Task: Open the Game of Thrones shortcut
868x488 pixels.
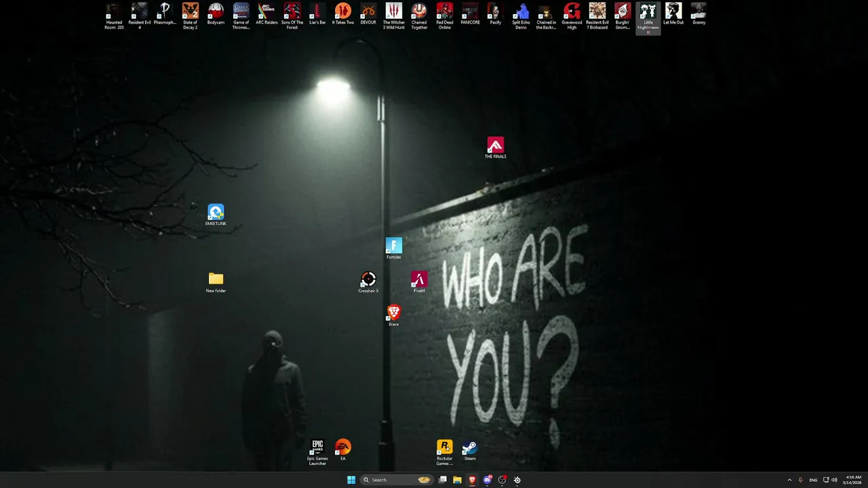Action: tap(241, 16)
